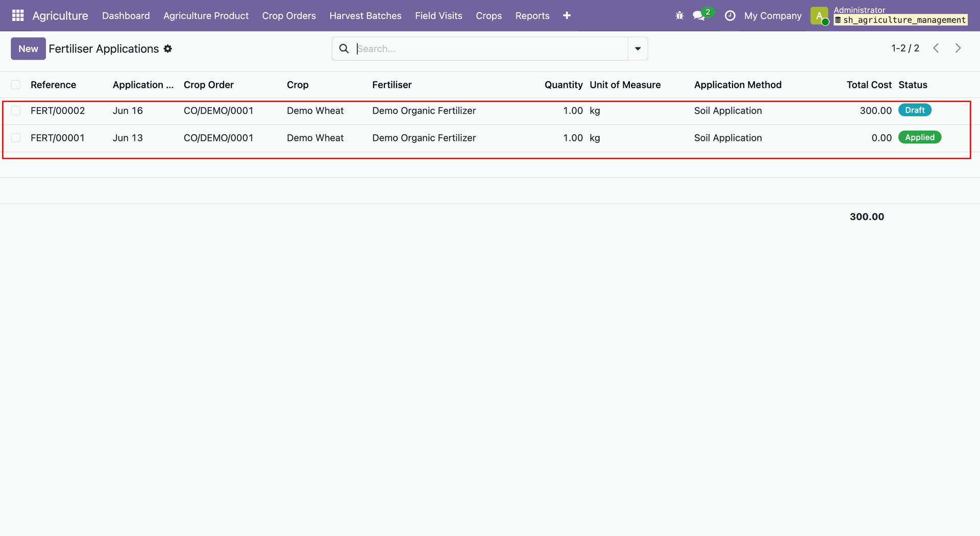Click the 1-2 / 2 pager counter
Viewport: 980px width, 536px height.
(x=905, y=48)
